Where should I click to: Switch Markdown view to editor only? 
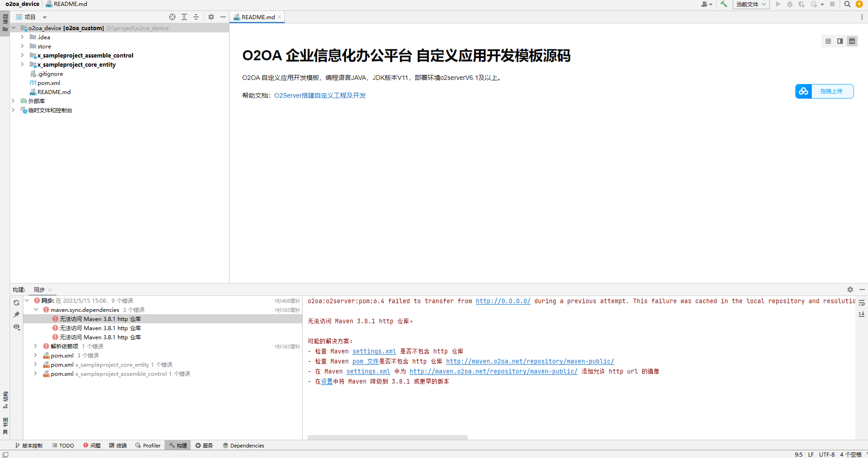(828, 41)
